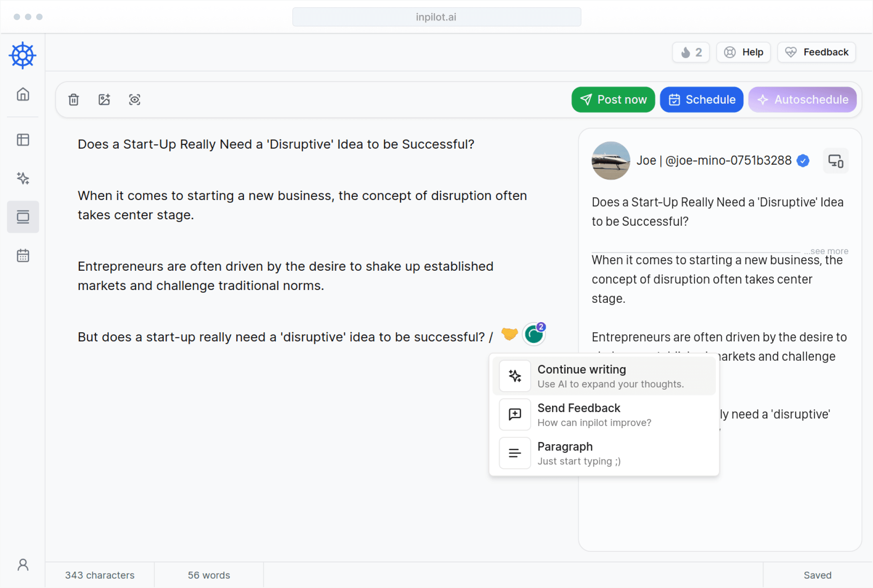Expand the see more post preview
The height and width of the screenshot is (588, 873).
pos(828,251)
